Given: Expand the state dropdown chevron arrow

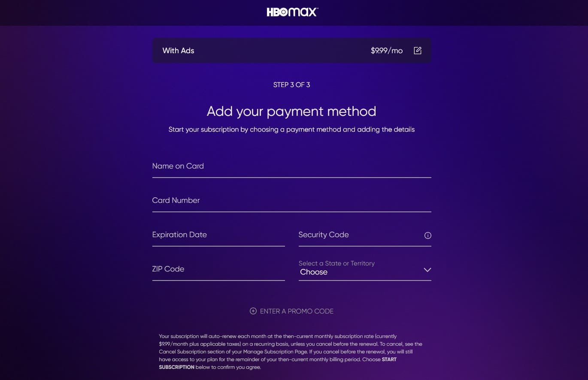Looking at the screenshot, I should [x=427, y=270].
